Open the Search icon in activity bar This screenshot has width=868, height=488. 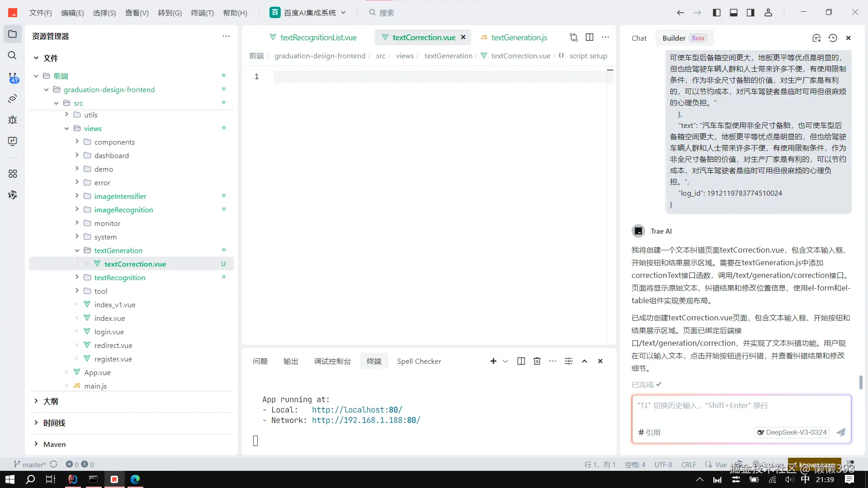pos(12,55)
